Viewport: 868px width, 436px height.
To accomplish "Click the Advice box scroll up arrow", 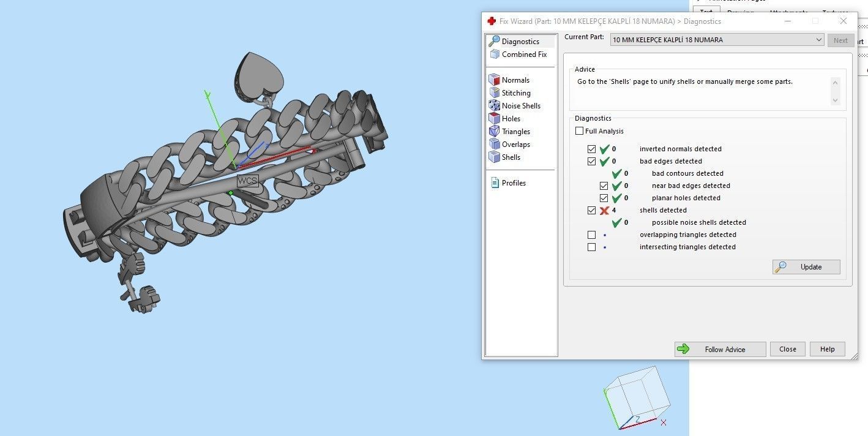I will click(835, 82).
